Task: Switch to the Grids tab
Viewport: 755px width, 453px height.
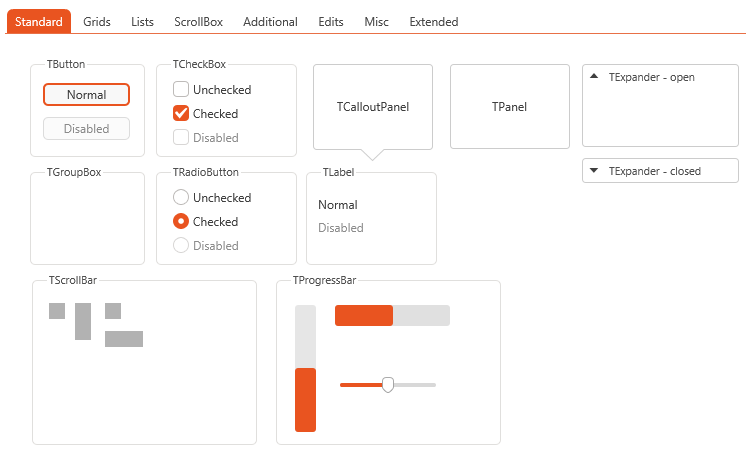Action: click(x=97, y=22)
